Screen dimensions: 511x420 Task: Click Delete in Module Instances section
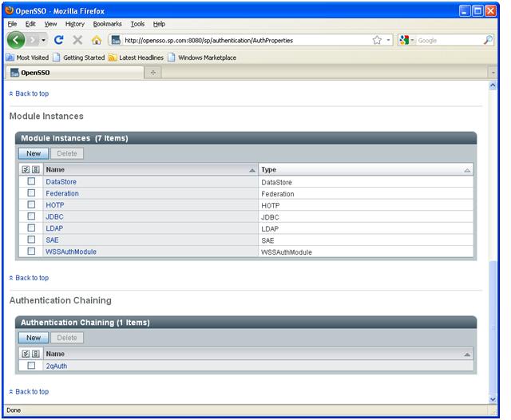tap(67, 153)
